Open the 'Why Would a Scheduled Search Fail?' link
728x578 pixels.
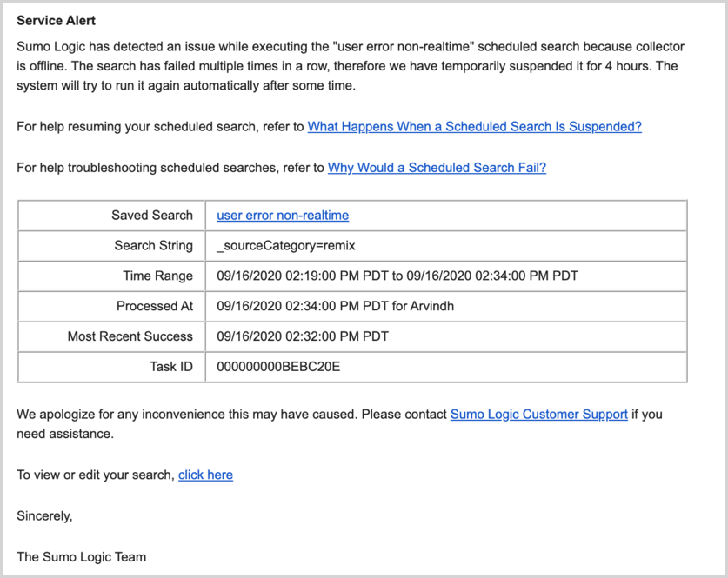click(436, 167)
